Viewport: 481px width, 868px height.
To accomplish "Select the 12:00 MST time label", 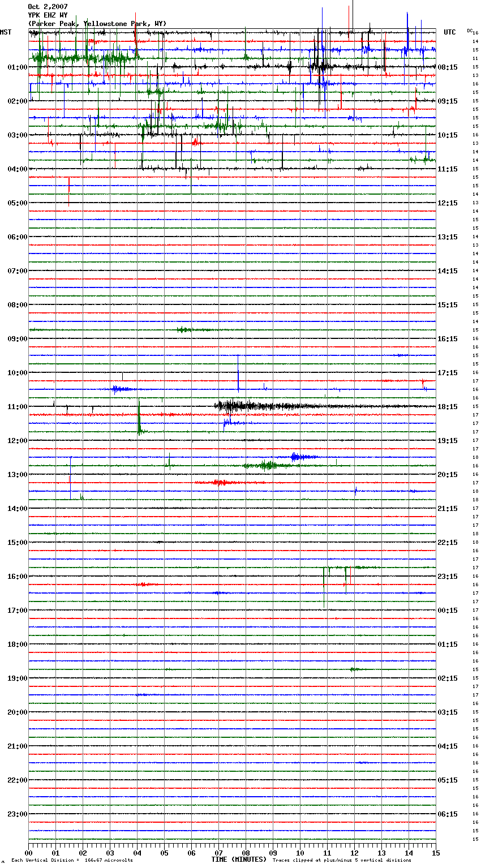I will pos(18,441).
